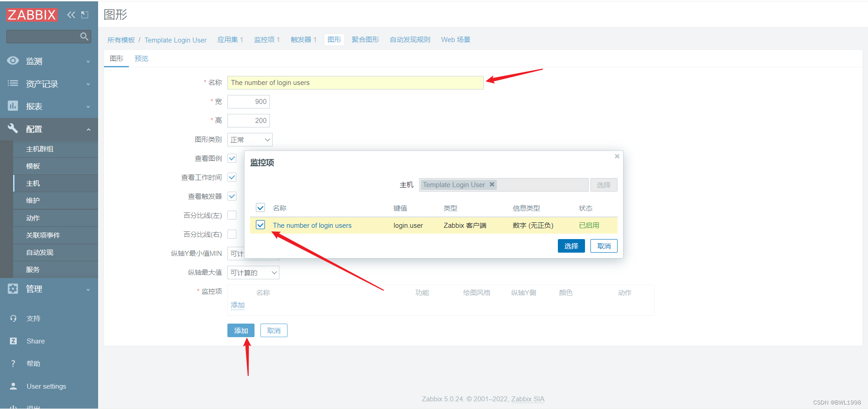Close the 监控项 popup dialog
The height and width of the screenshot is (409, 868).
coord(617,156)
